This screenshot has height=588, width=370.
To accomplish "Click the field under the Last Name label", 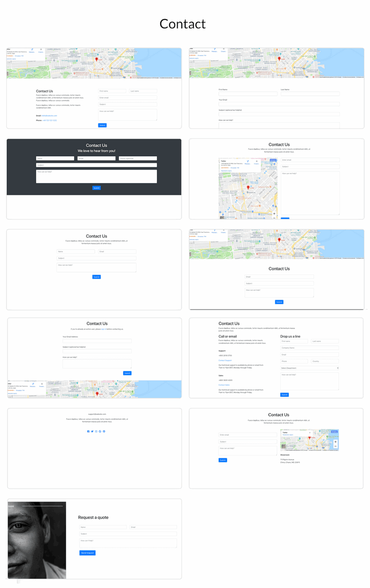I will coord(310,94).
